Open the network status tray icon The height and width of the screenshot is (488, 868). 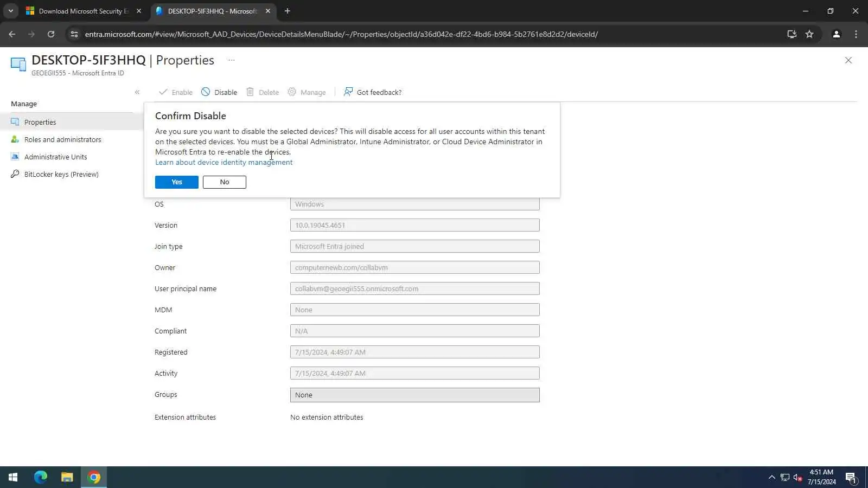tap(785, 477)
